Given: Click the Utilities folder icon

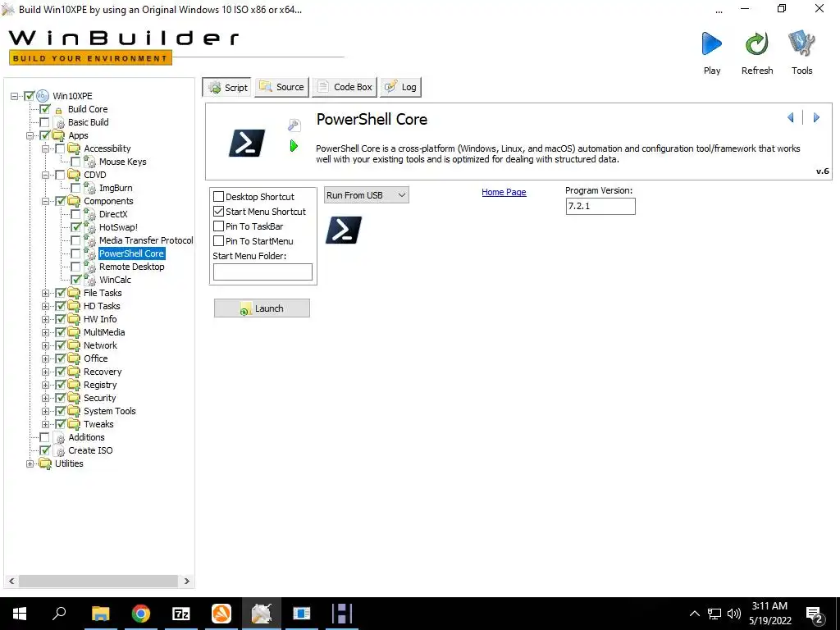Looking at the screenshot, I should click(45, 463).
